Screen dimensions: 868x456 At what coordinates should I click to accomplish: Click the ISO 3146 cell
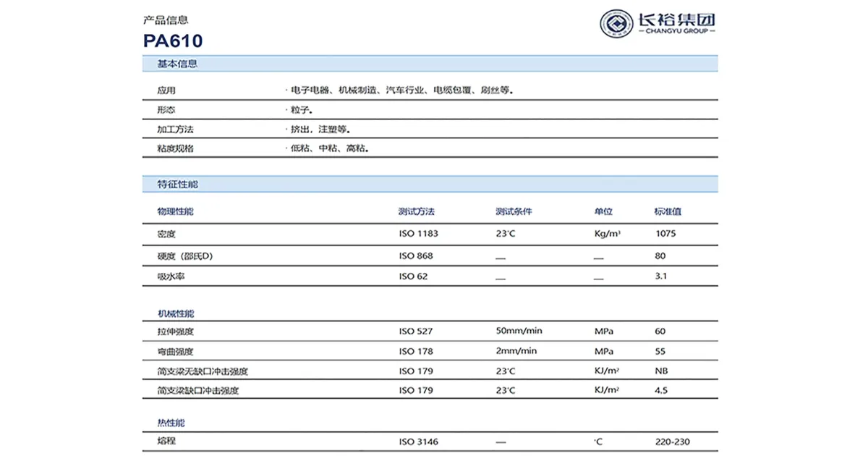point(419,441)
